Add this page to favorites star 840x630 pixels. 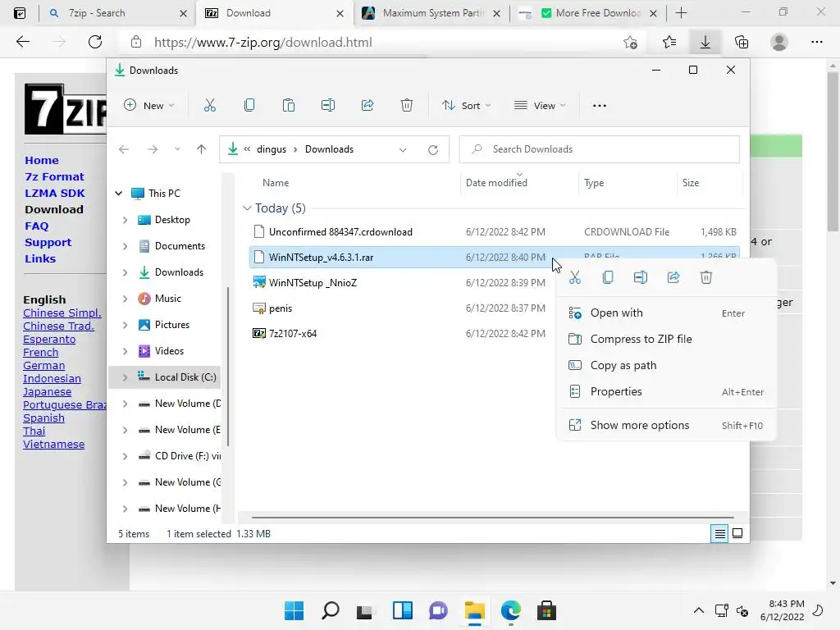(x=631, y=43)
